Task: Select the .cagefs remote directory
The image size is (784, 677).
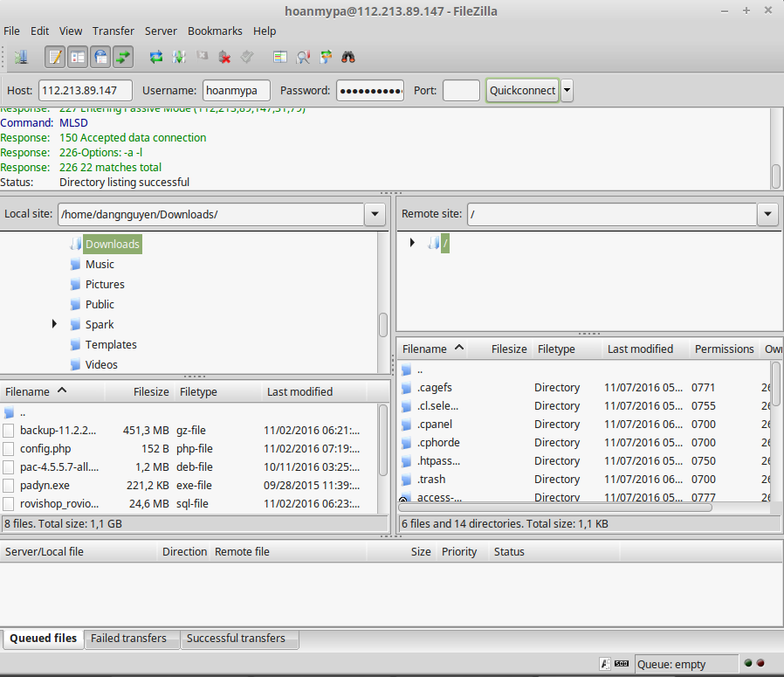Action: point(584,388)
